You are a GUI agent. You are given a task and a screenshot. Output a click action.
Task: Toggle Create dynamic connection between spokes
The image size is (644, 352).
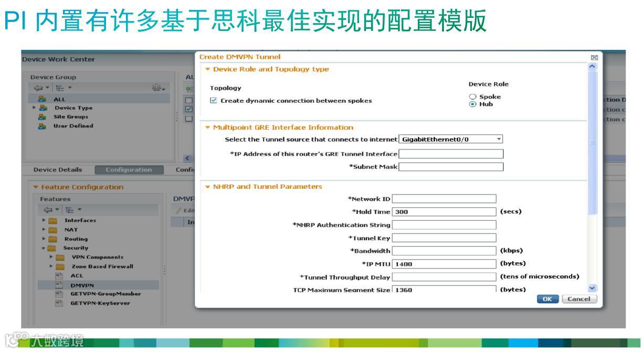[214, 101]
